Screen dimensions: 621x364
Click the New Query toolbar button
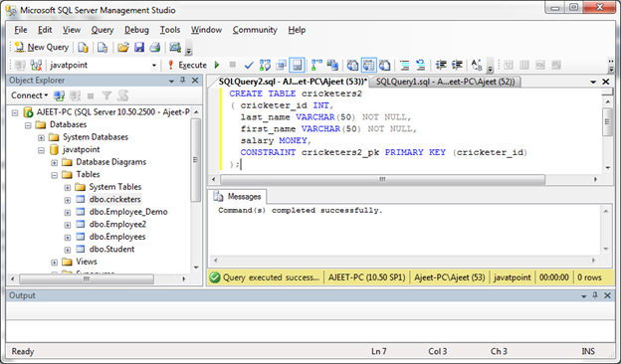pyautogui.click(x=41, y=47)
